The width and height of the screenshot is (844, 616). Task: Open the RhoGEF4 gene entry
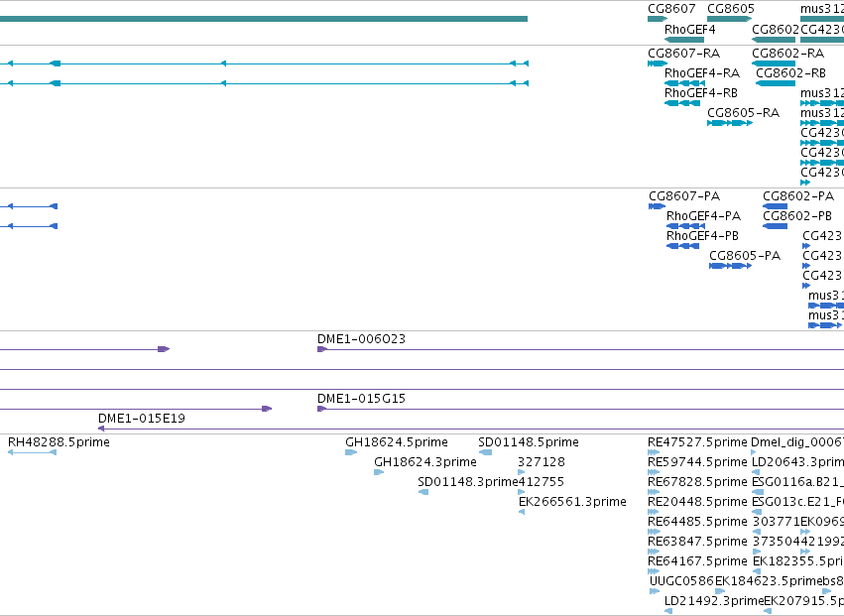689,30
